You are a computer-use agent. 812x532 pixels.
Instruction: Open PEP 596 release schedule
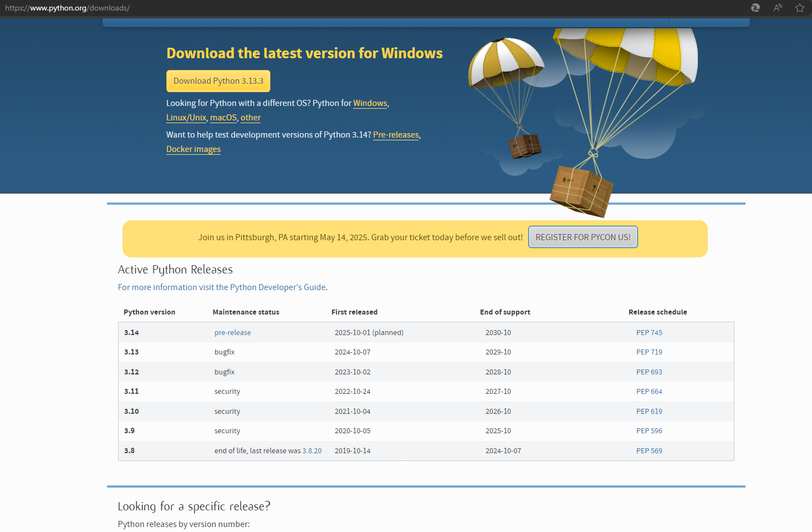pyautogui.click(x=649, y=431)
